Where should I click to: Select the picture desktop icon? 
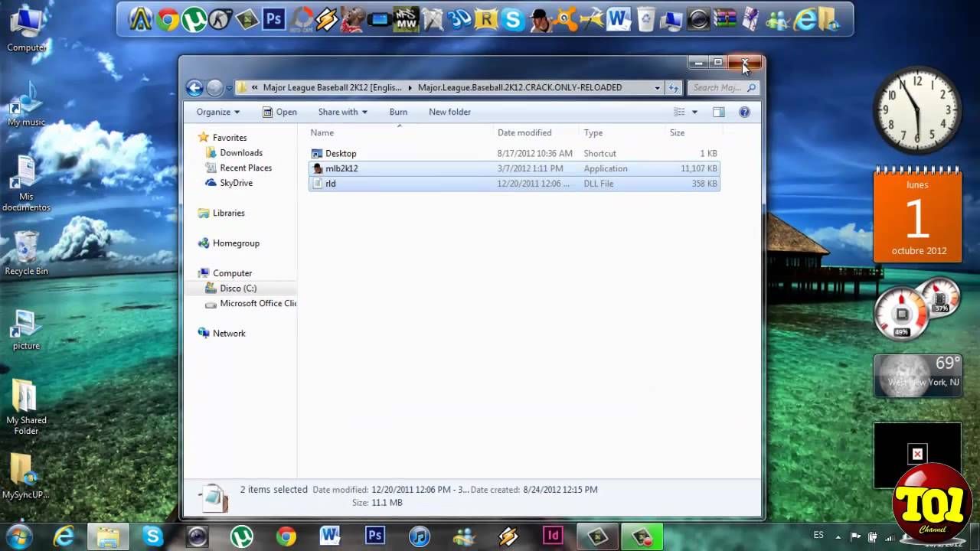point(26,329)
